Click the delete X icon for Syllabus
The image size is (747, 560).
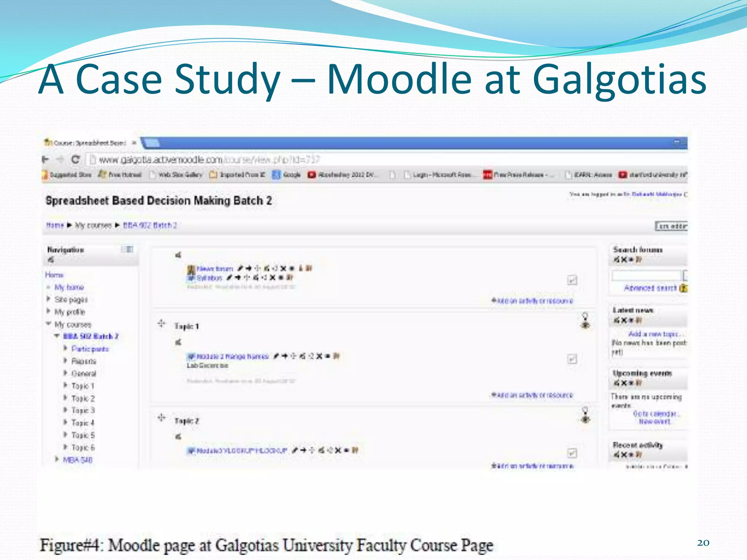(x=272, y=278)
